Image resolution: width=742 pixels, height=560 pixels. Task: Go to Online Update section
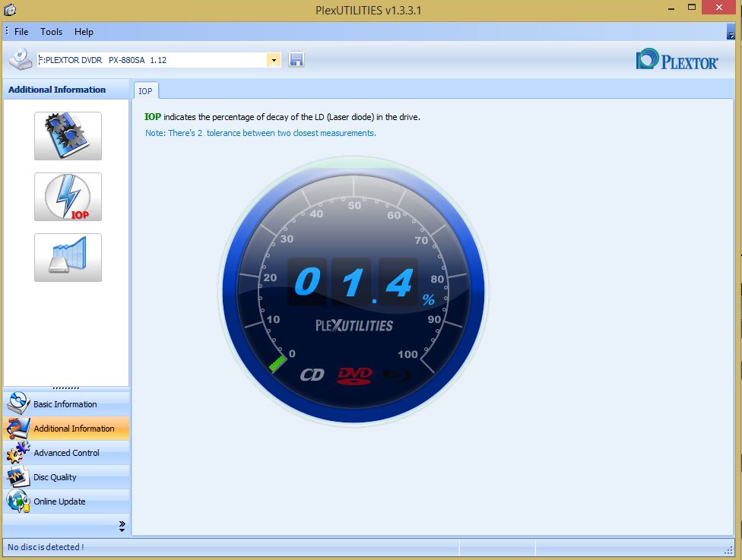pos(66,501)
